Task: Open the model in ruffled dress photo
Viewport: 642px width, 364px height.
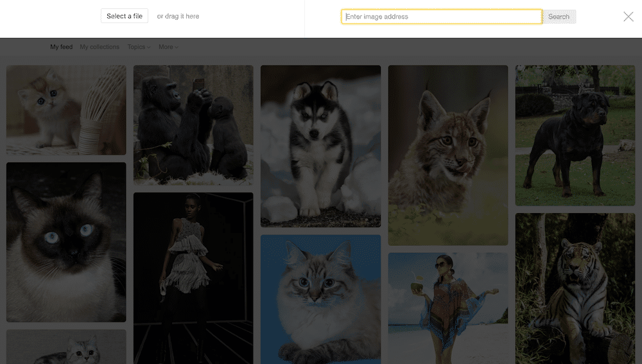Action: click(193, 278)
